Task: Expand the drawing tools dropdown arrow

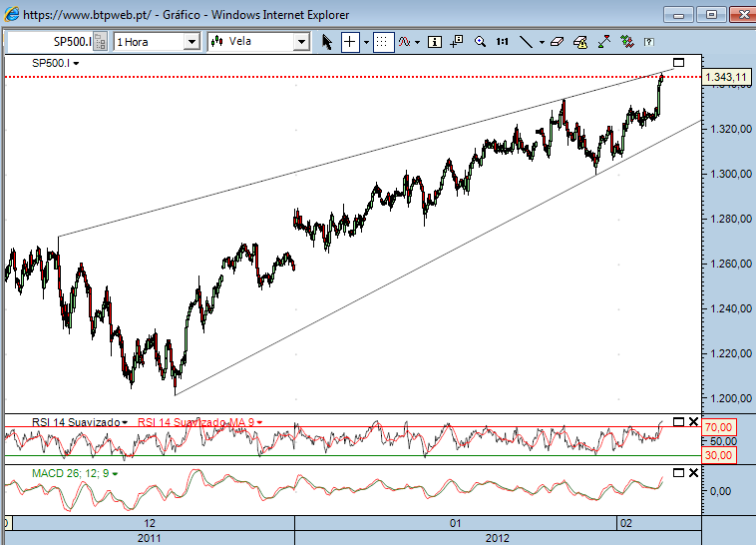Action: (542, 43)
